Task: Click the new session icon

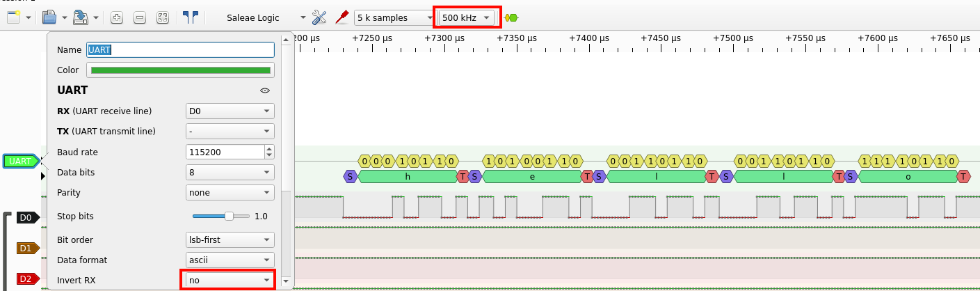Action: point(14,17)
